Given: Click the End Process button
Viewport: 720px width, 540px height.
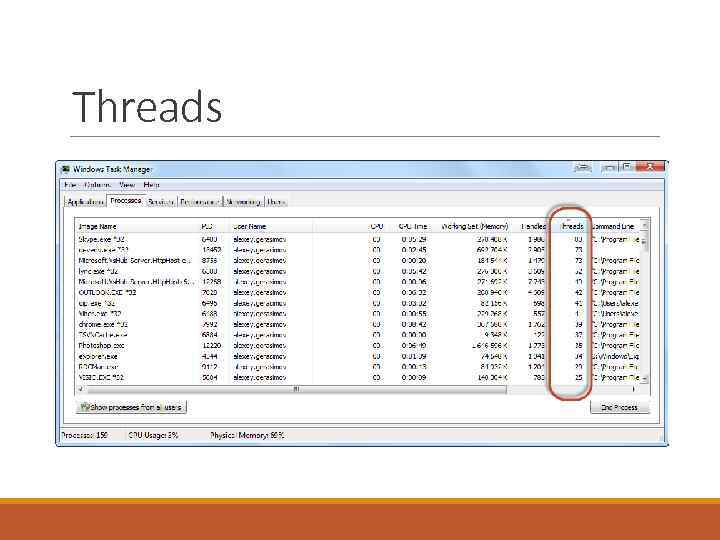Looking at the screenshot, I should (619, 407).
